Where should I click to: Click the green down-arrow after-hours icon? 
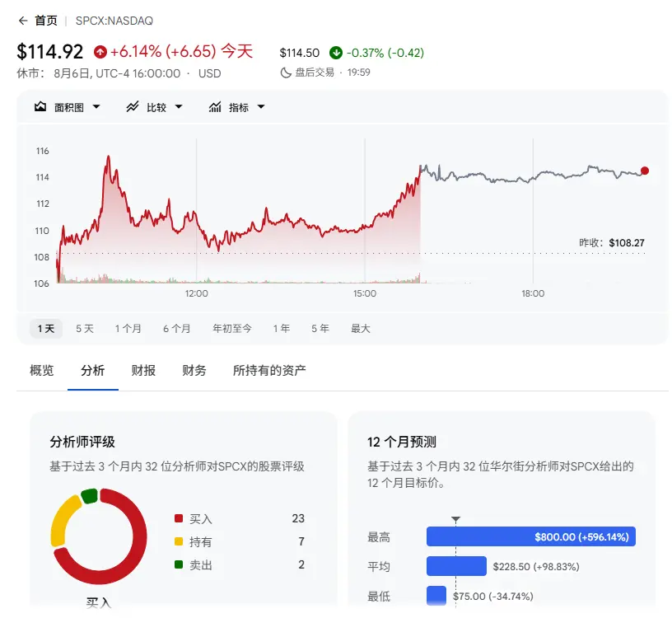[x=335, y=53]
